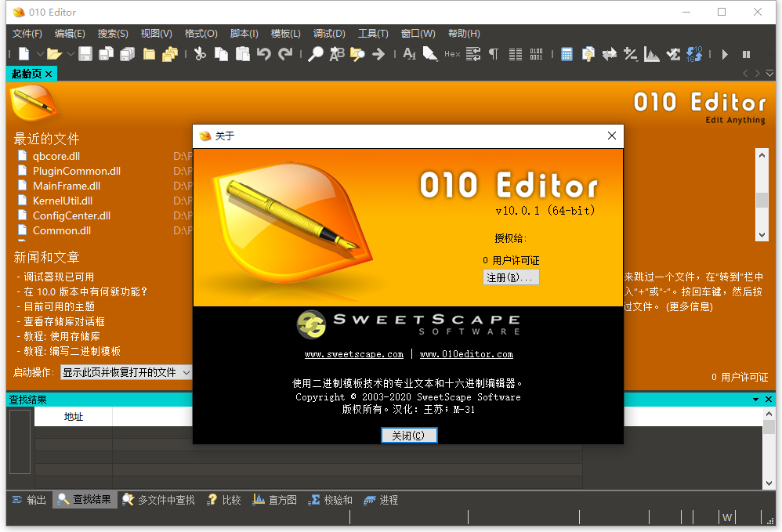The height and width of the screenshot is (532, 782).
Task: Click the Convert 10/16 icon
Action: point(694,54)
